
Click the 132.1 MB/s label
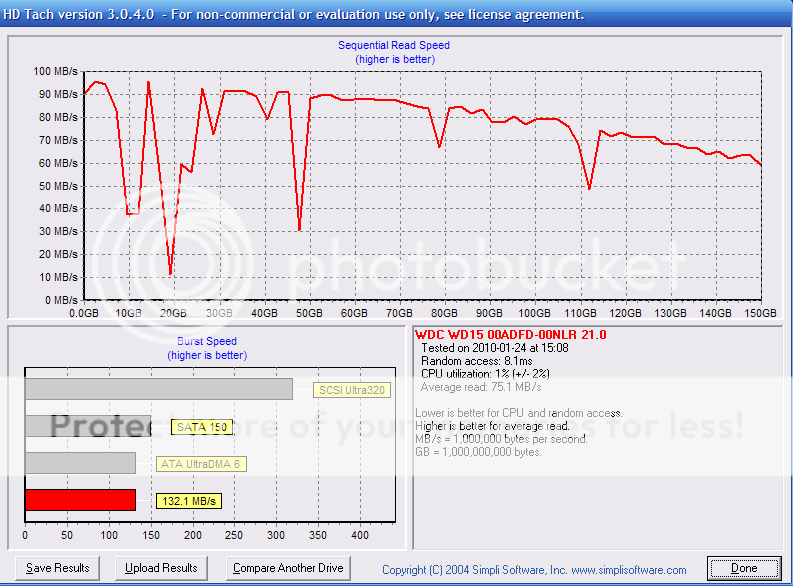pyautogui.click(x=189, y=501)
